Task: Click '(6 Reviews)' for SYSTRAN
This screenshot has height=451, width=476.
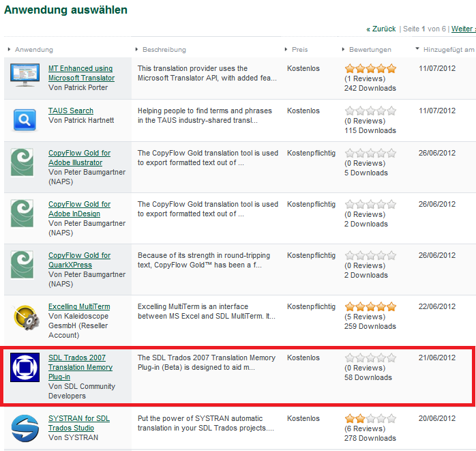Action: pyautogui.click(x=365, y=428)
